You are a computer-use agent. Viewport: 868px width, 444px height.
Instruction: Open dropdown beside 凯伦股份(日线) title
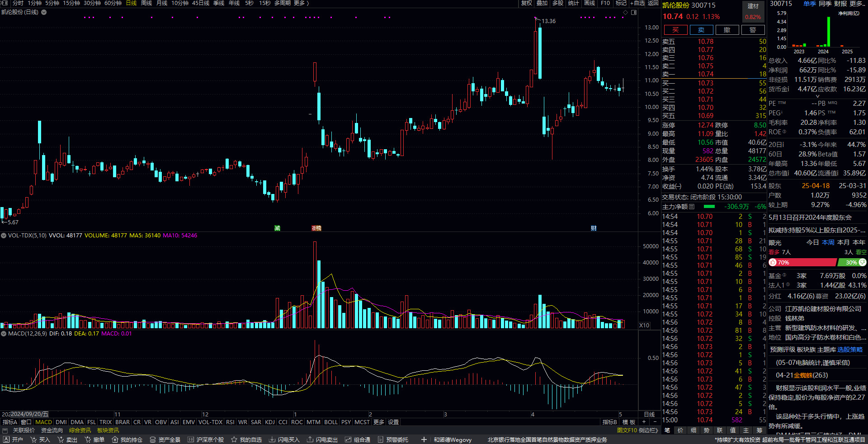[x=44, y=12]
